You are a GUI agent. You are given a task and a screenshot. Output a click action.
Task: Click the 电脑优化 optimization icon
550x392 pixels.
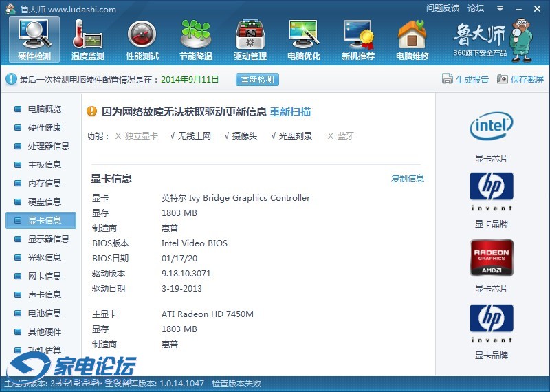coord(304,40)
